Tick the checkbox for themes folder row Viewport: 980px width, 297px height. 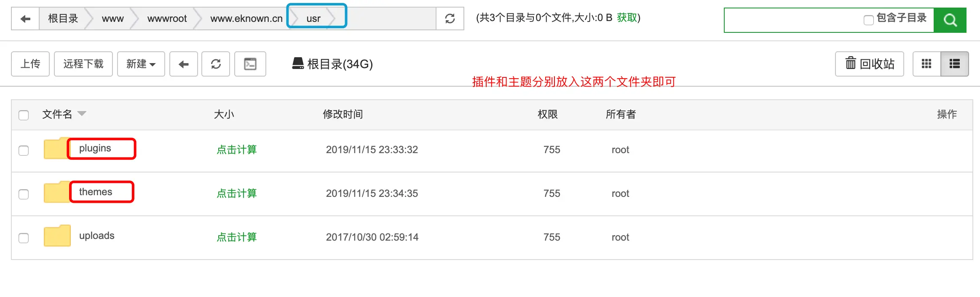coord(24,194)
